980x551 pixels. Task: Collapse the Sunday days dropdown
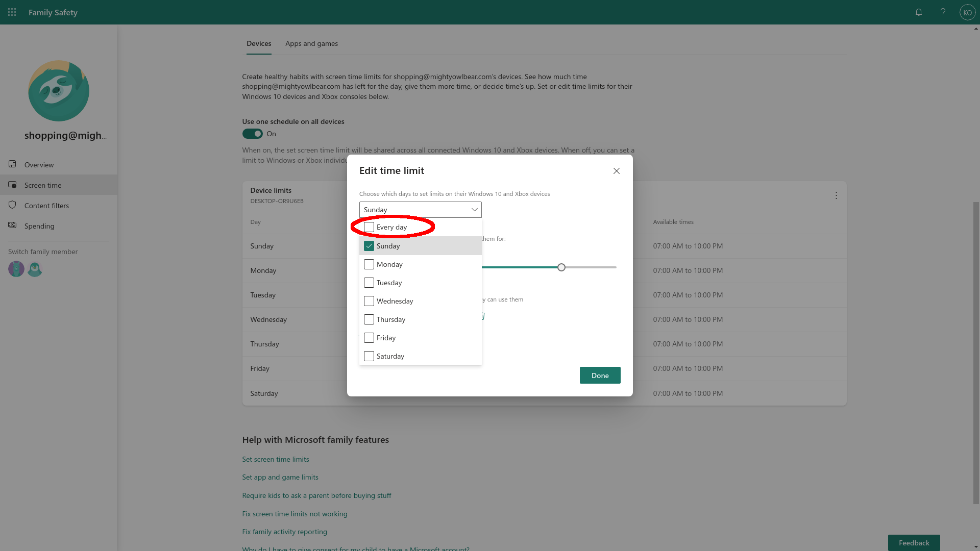[x=420, y=210]
